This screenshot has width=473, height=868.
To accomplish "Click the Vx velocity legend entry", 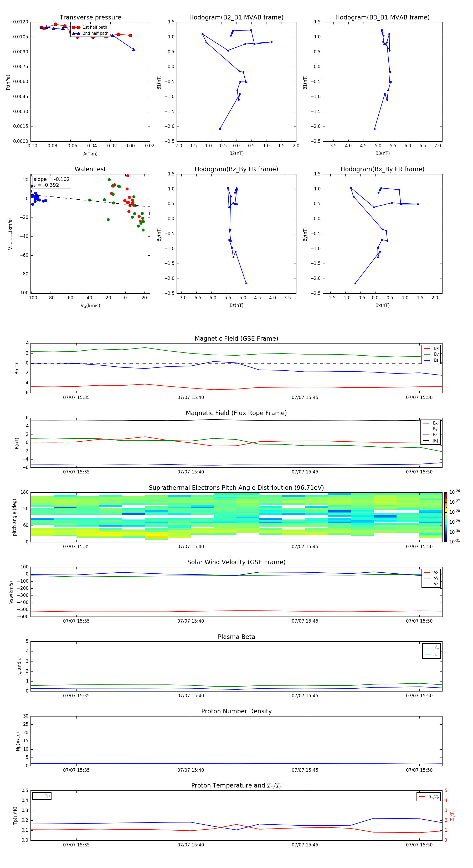I will pyautogui.click(x=431, y=573).
